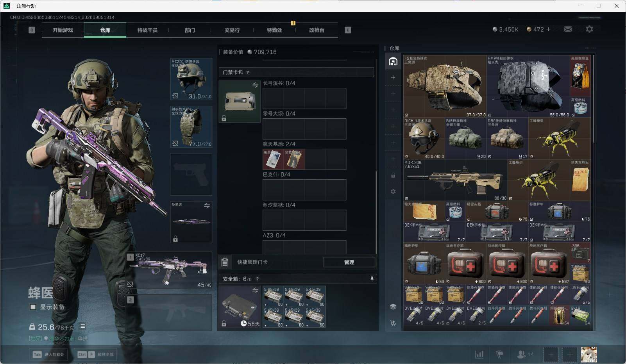Open the 特勤处 tab
This screenshot has height=364, width=626.
(274, 30)
